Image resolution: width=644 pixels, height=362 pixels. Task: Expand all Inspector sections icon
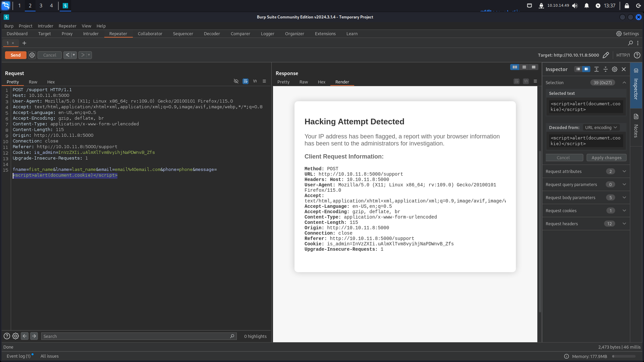[596, 69]
